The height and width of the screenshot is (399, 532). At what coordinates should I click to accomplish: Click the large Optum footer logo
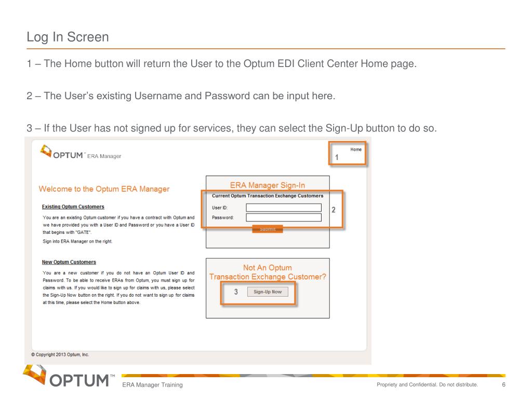(x=69, y=377)
